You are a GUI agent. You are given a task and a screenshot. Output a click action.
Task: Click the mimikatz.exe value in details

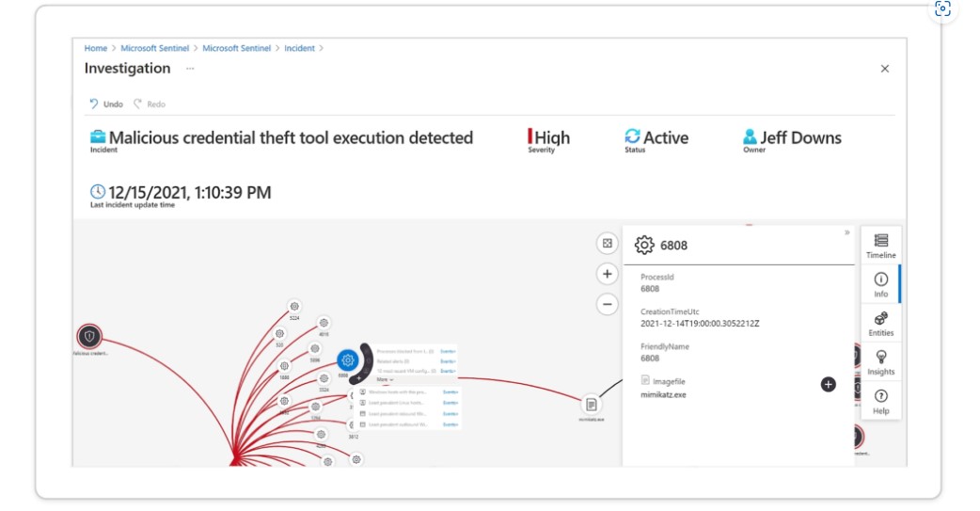[x=663, y=394]
